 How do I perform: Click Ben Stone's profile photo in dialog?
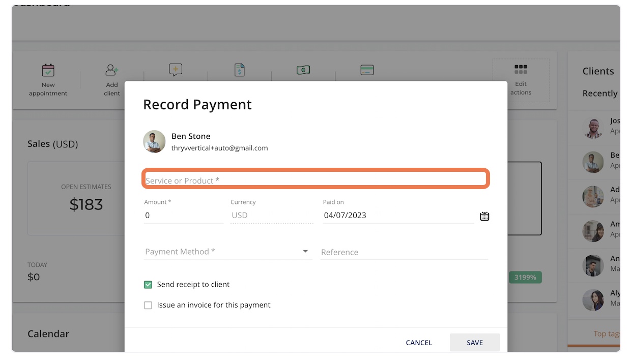154,142
